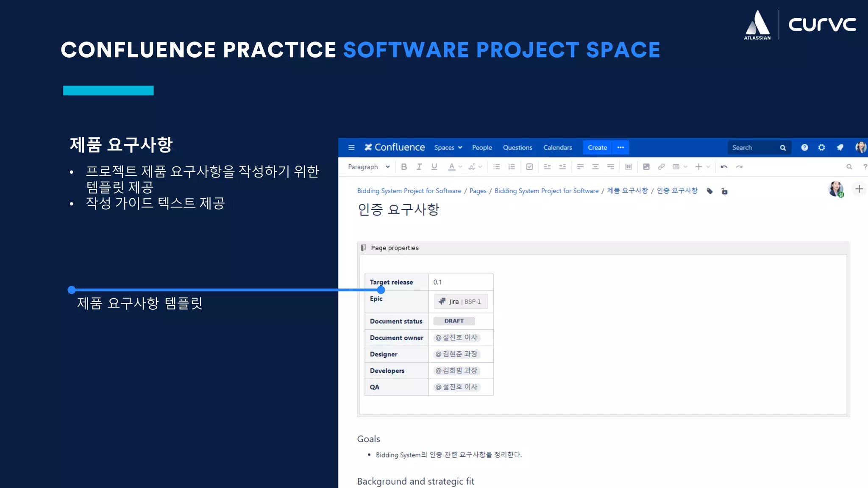
Task: Toggle italic formatting
Action: coord(419,167)
